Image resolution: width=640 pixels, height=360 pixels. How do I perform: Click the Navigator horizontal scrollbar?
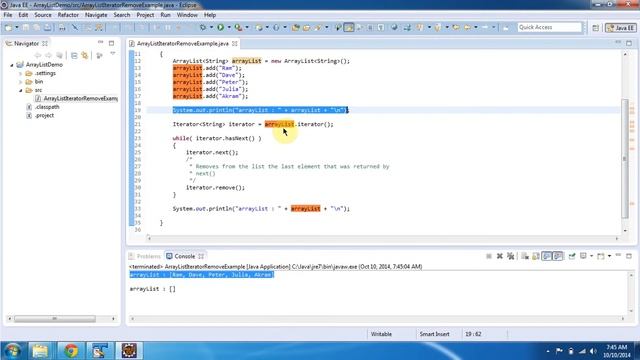click(x=55, y=319)
